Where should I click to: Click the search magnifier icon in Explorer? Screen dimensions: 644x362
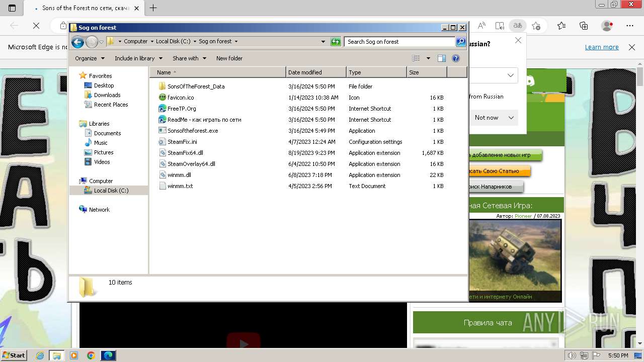click(460, 42)
